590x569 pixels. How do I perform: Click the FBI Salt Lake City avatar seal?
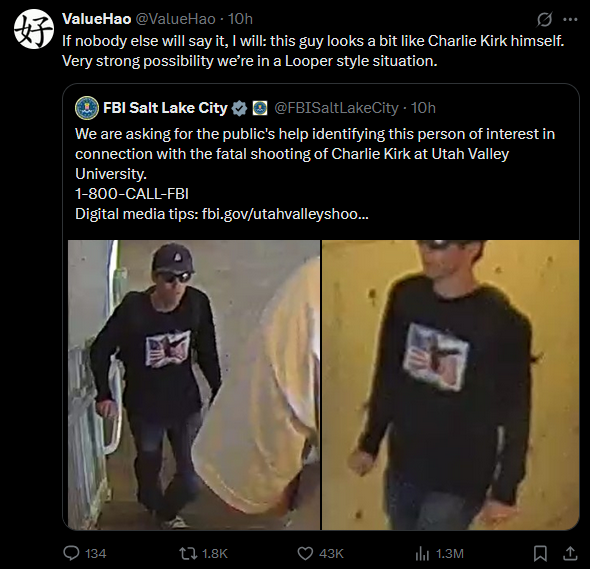[87, 108]
